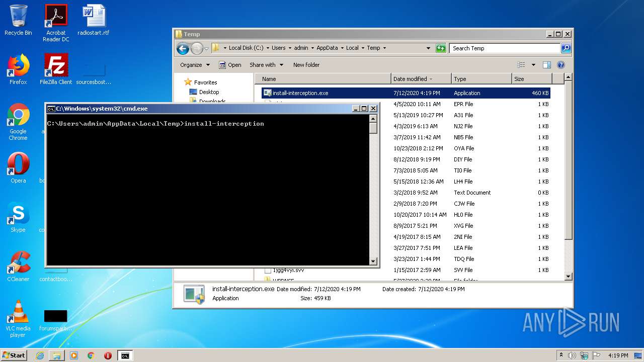This screenshot has width=644, height=362.
Task: Click the Explorer file list scroll up arrow
Action: [569, 77]
